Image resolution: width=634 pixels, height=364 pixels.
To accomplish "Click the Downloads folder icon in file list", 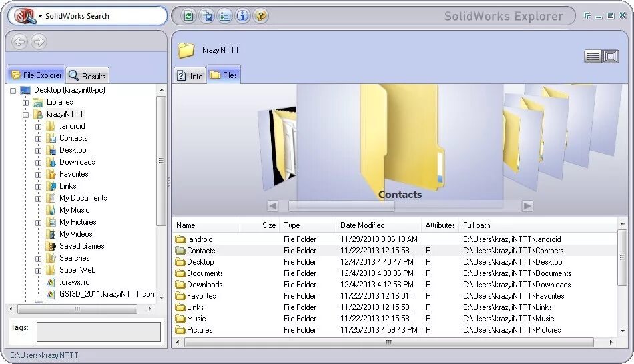I will pos(180,285).
